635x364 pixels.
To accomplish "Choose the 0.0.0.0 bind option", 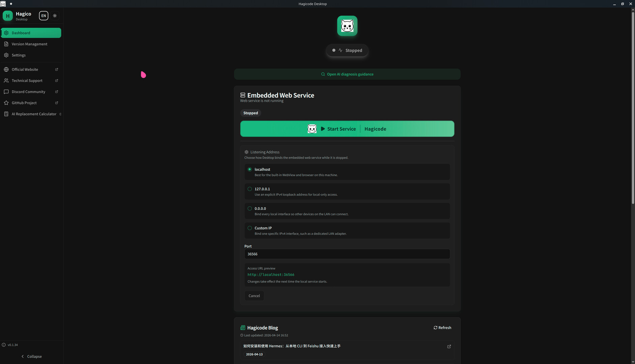I will pos(250,209).
